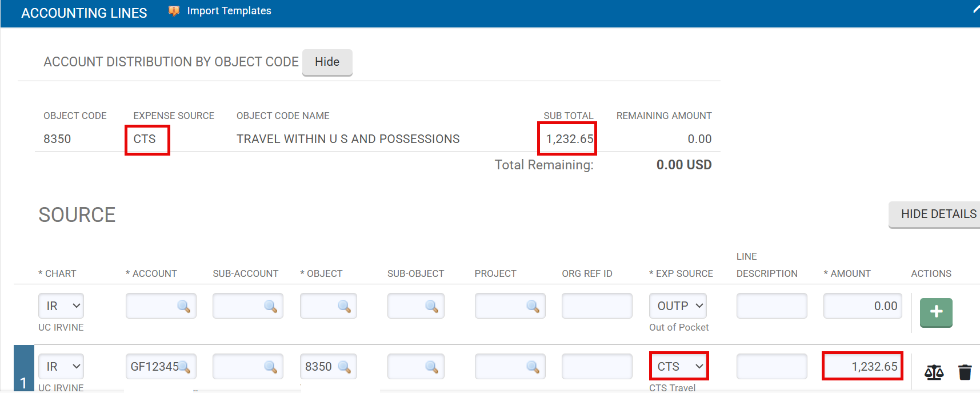Click the HIDE DETAILS button

coord(938,215)
